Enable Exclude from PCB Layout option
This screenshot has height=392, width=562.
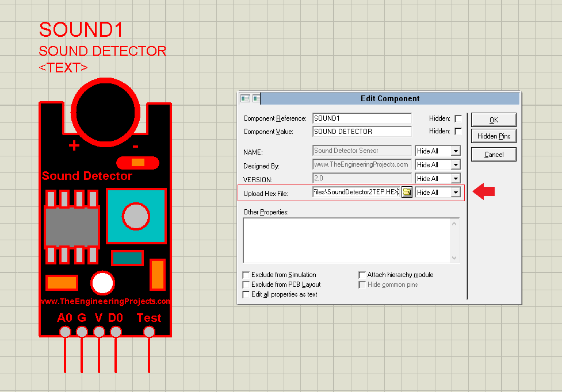pyautogui.click(x=246, y=285)
